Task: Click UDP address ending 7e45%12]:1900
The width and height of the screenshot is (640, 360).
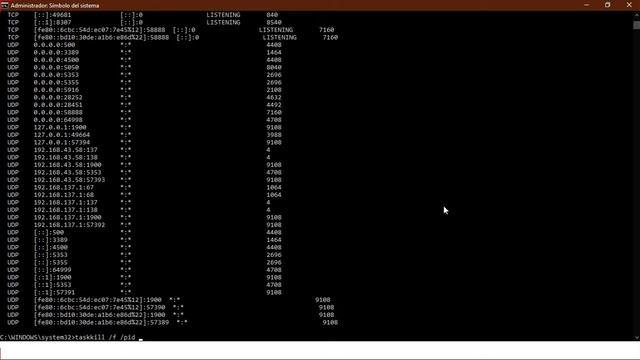Action: click(98, 300)
